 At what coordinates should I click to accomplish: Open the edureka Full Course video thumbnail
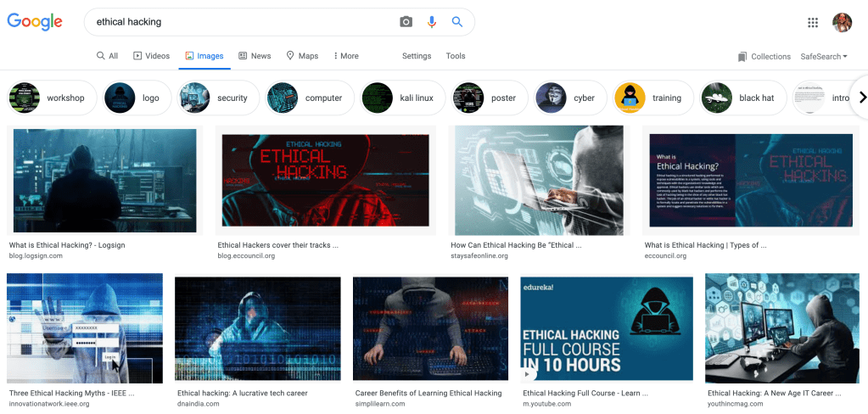click(x=607, y=328)
